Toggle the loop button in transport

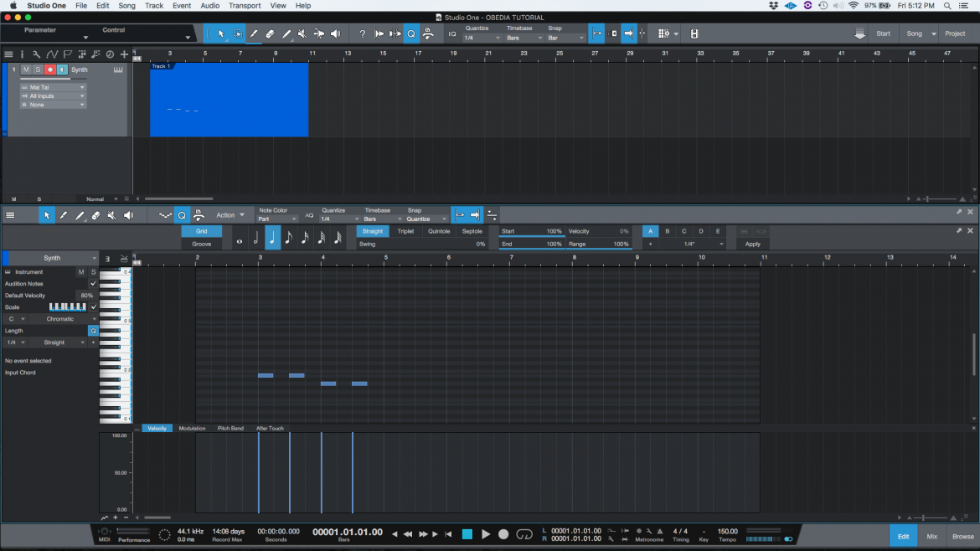(x=524, y=535)
